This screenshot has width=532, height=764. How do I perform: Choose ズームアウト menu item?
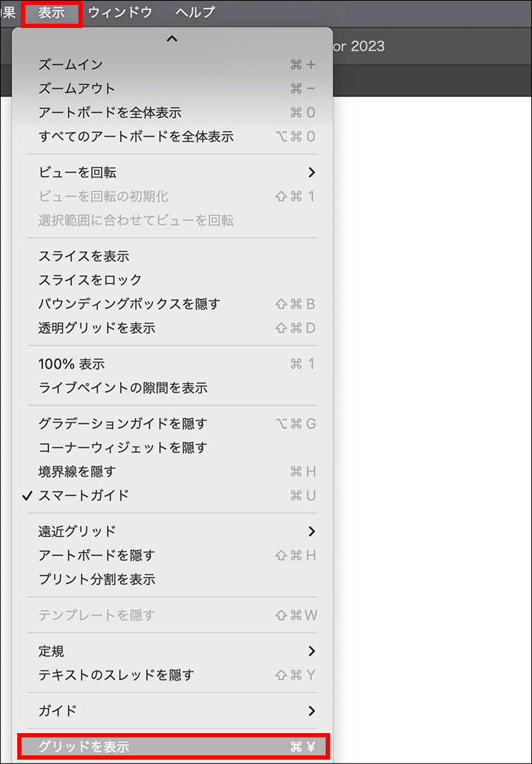77,88
